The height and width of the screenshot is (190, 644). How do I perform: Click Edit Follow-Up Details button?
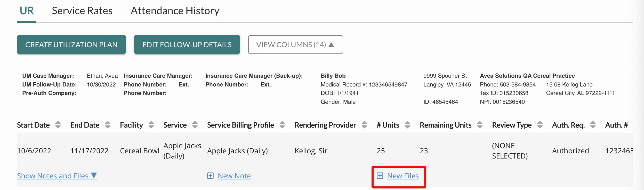[x=187, y=45]
